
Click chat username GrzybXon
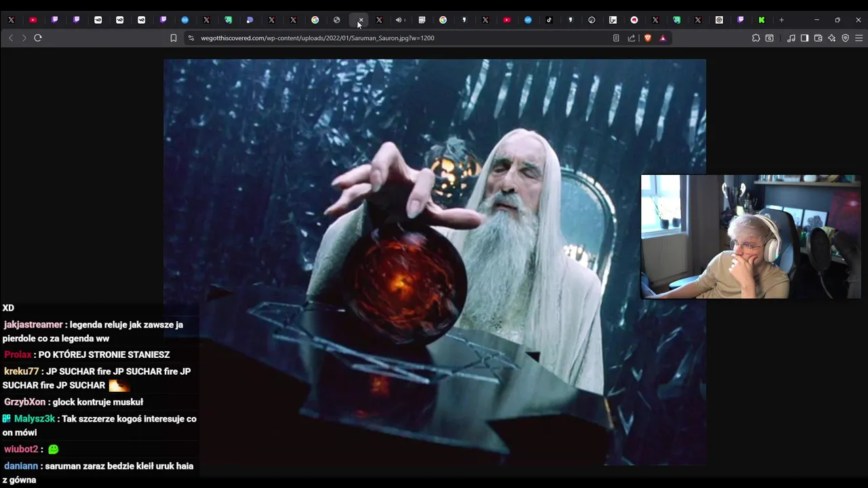(24, 402)
